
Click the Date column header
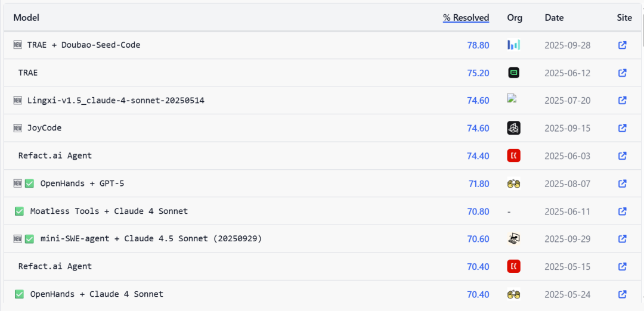click(x=554, y=18)
